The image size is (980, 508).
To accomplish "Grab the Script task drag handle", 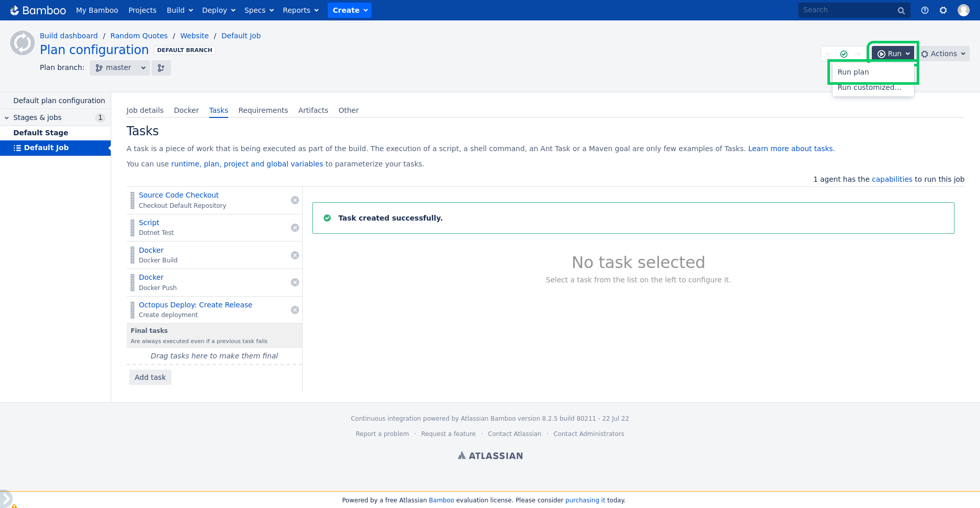I will point(133,228).
